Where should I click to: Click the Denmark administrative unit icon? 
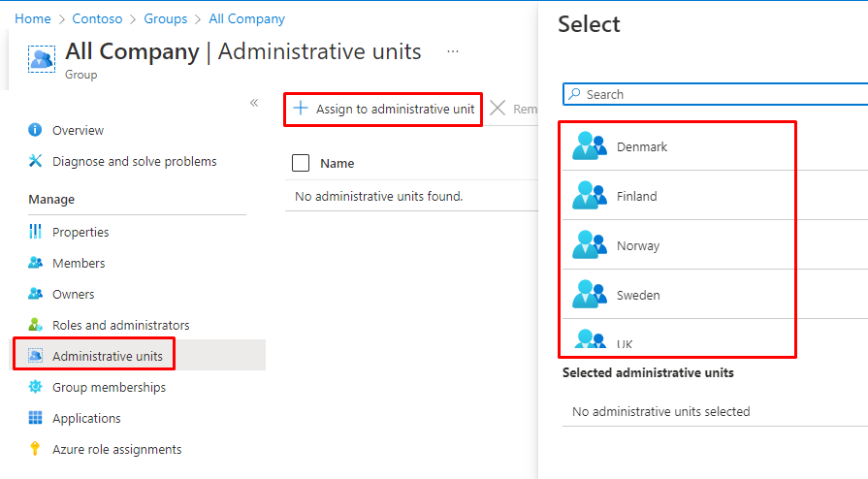point(590,146)
